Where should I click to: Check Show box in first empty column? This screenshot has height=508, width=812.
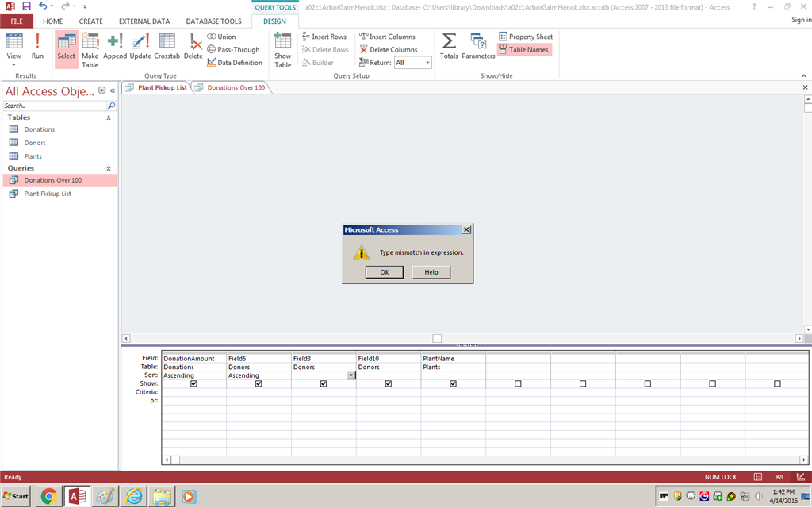coord(518,383)
